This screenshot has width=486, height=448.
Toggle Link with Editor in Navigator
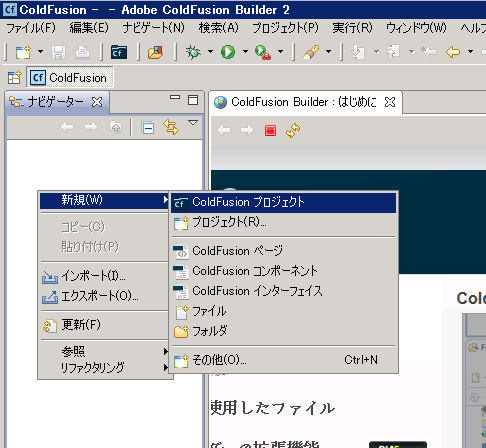pyautogui.click(x=171, y=127)
